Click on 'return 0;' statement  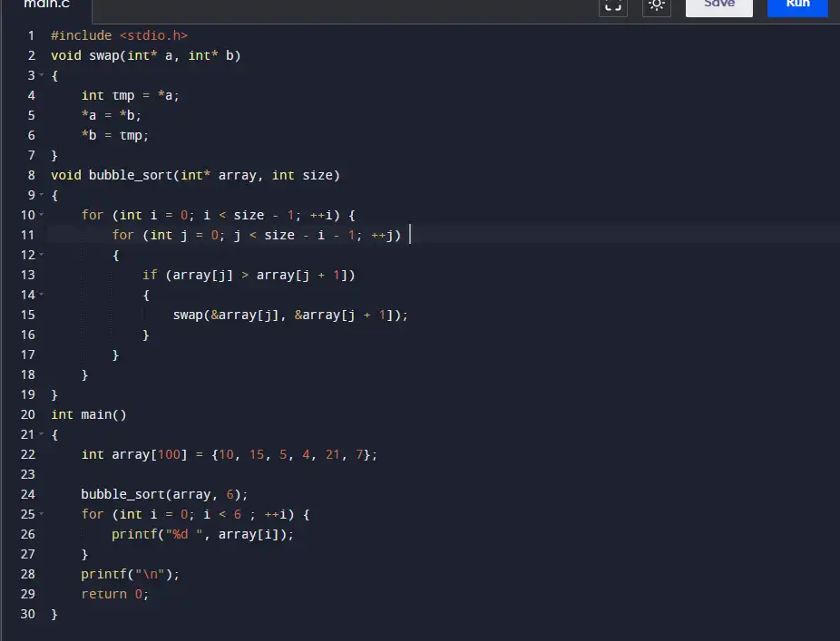click(x=114, y=594)
